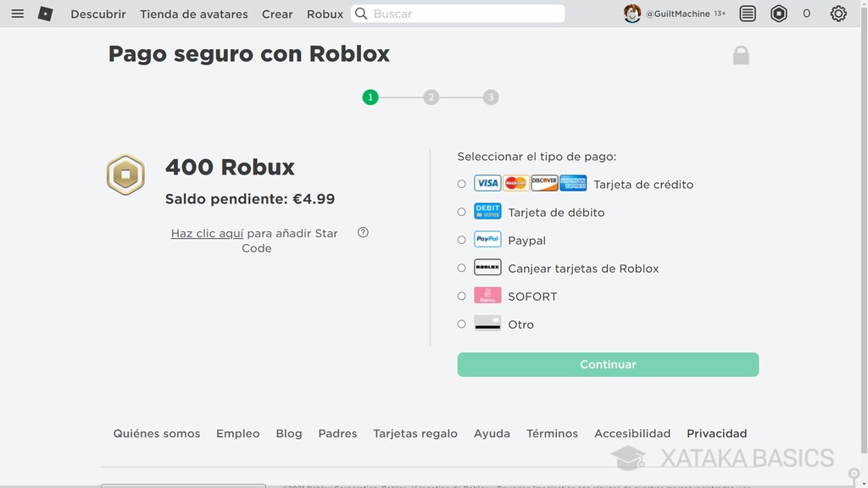Open the hamburger navigation menu

coord(17,13)
